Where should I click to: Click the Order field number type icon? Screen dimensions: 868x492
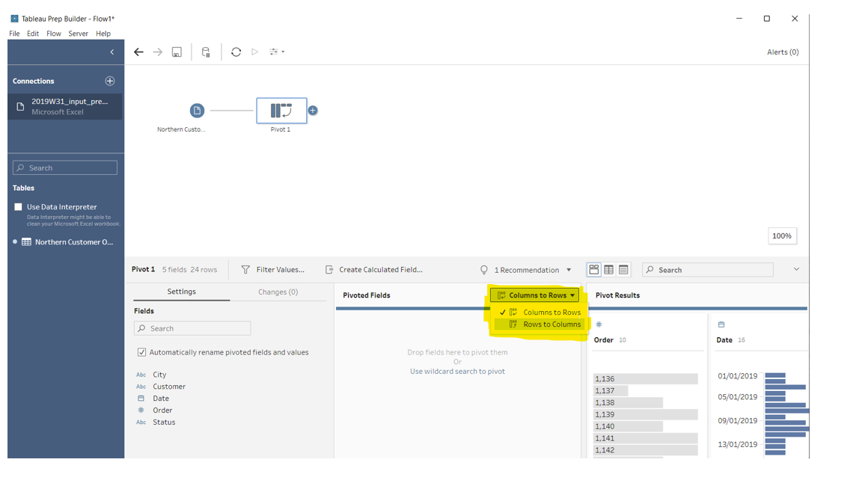click(x=599, y=325)
